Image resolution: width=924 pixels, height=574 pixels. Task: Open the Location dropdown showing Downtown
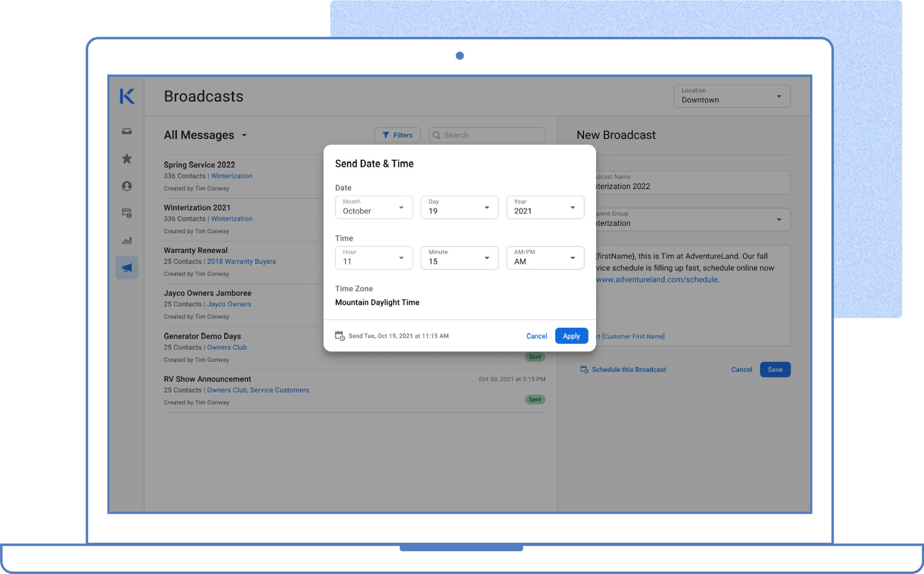pos(732,96)
